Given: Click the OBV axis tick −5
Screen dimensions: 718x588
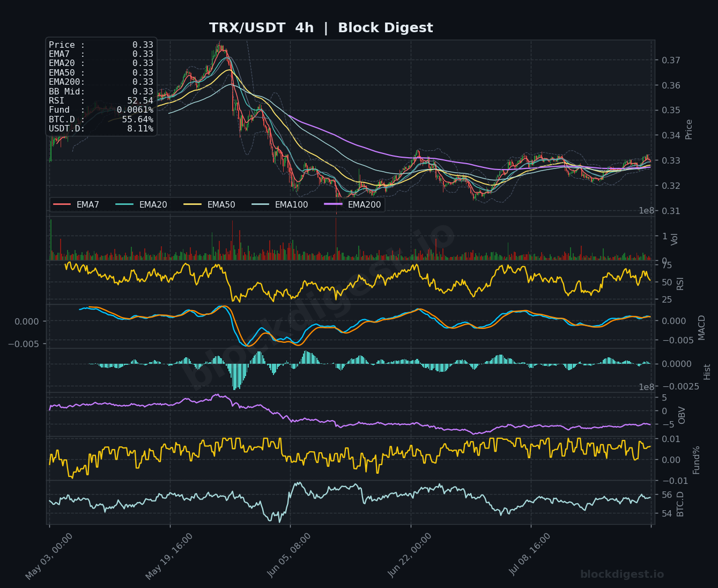Looking at the screenshot, I should (x=667, y=425).
